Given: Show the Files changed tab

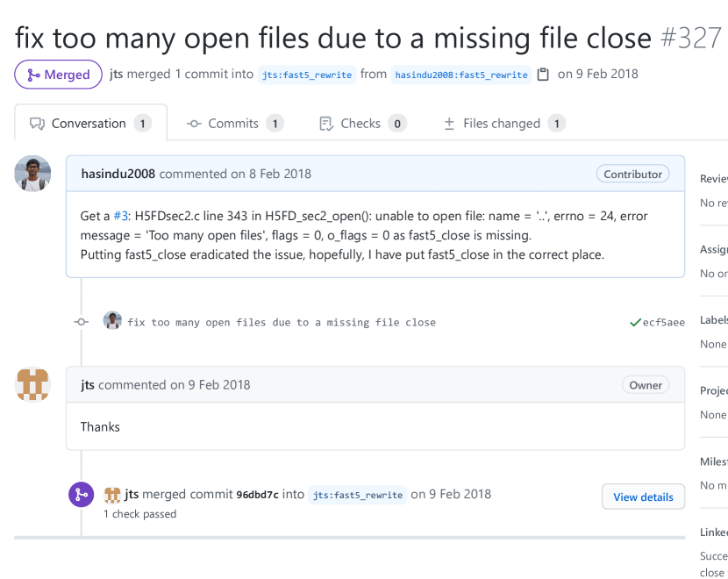Looking at the screenshot, I should point(503,124).
